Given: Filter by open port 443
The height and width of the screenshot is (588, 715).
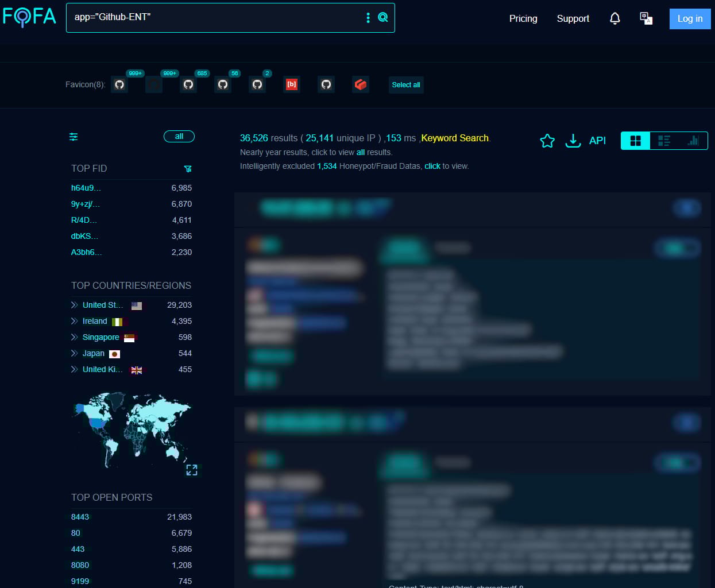Looking at the screenshot, I should [x=78, y=549].
